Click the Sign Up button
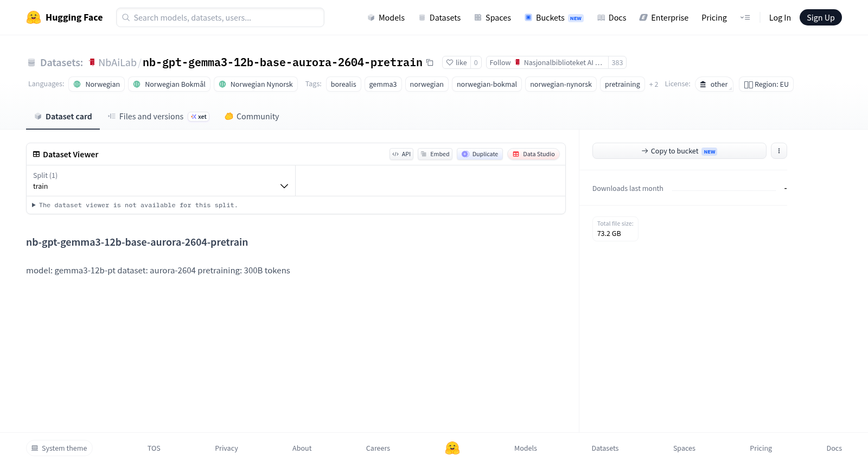 pos(820,17)
